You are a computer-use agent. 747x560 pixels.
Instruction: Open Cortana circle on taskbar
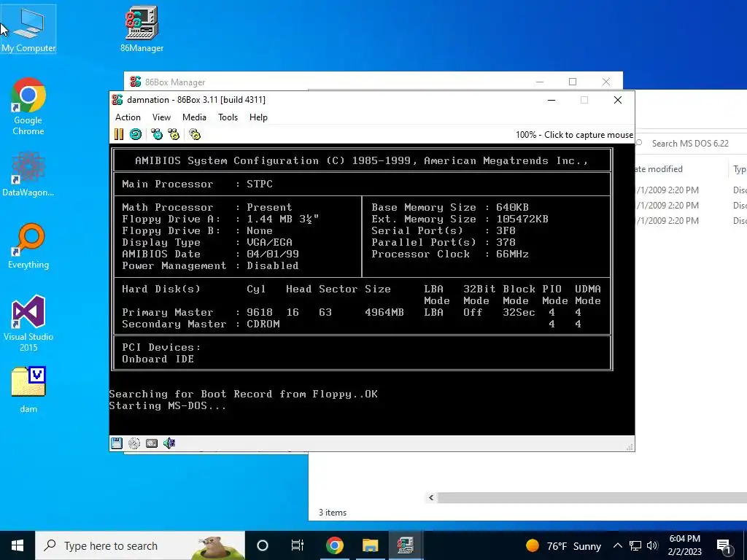(263, 545)
